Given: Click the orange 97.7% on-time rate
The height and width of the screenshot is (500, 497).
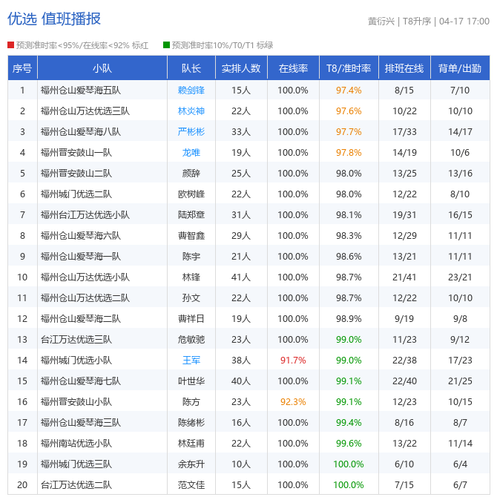Looking at the screenshot, I should (349, 132).
